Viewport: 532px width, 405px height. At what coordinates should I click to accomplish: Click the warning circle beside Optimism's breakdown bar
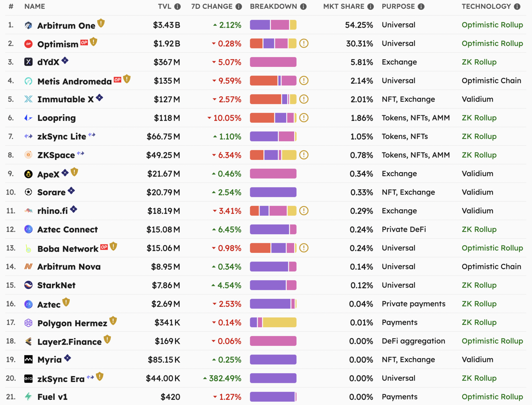pos(304,44)
